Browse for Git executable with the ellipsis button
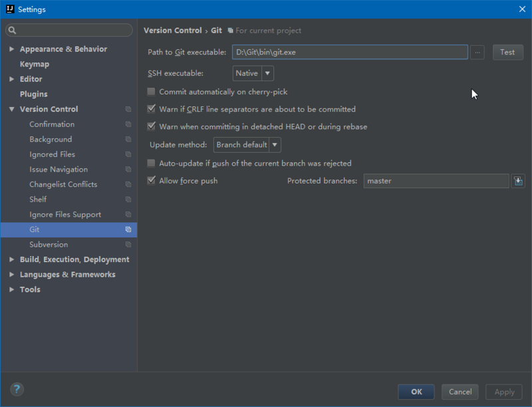The height and width of the screenshot is (407, 532). tap(477, 53)
